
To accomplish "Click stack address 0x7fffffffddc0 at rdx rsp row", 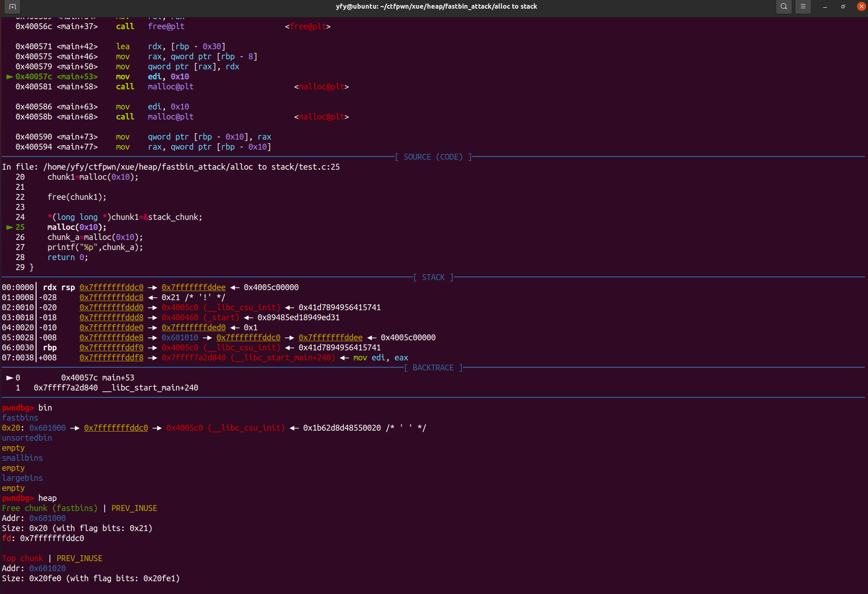I will point(111,287).
